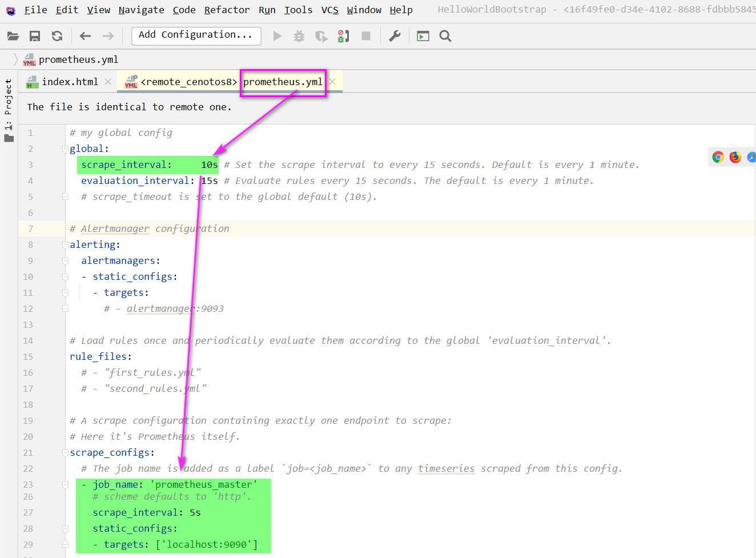Close the index.html tab
The height and width of the screenshot is (558, 756).
click(x=108, y=82)
